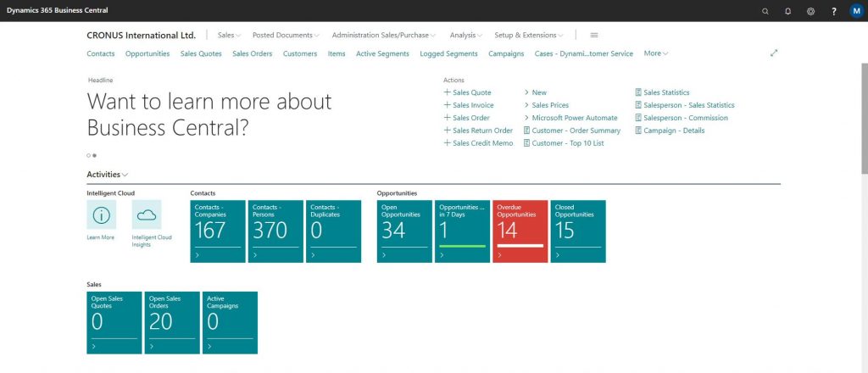868x373 pixels.
Task: Expand the More dropdown
Action: click(656, 53)
